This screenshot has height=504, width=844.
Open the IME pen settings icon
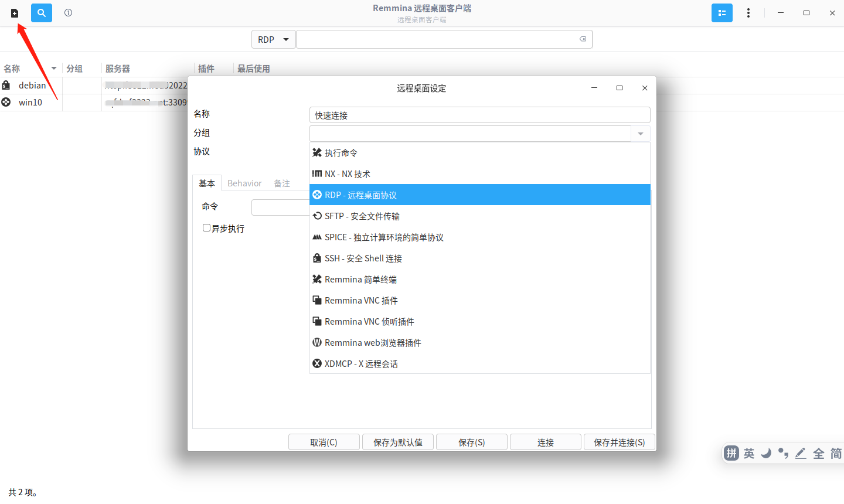click(801, 453)
